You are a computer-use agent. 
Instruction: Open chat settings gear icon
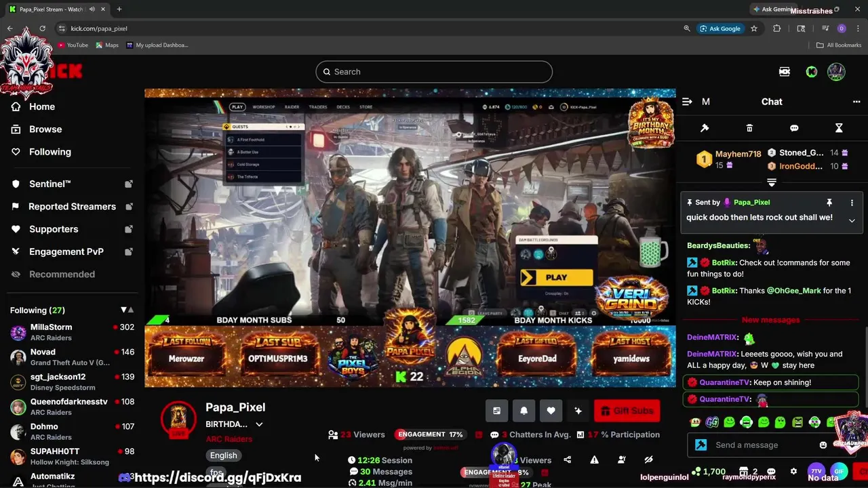[793, 471]
